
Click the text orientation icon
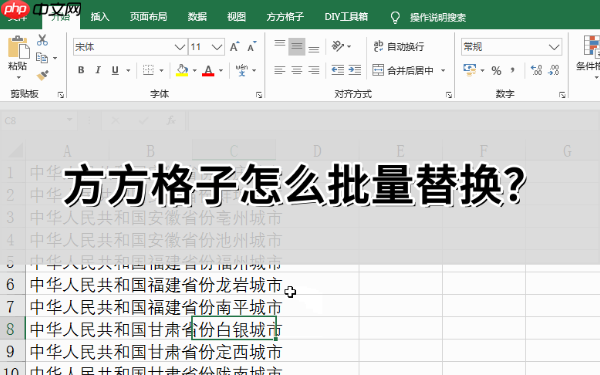click(338, 46)
